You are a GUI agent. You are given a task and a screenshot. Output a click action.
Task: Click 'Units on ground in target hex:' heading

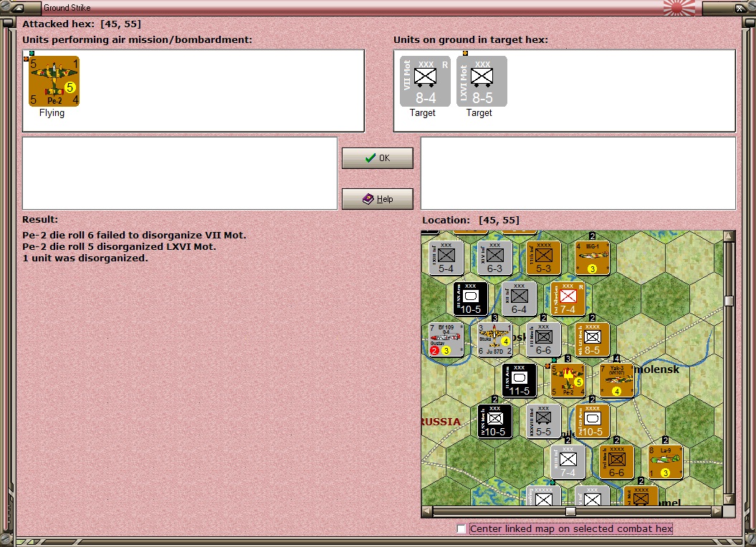coord(471,40)
